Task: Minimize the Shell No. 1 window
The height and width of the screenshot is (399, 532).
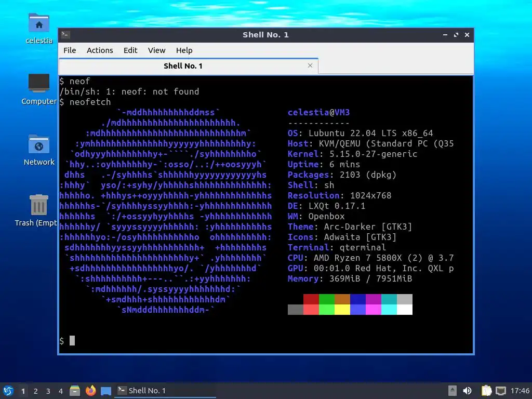Action: [x=445, y=35]
